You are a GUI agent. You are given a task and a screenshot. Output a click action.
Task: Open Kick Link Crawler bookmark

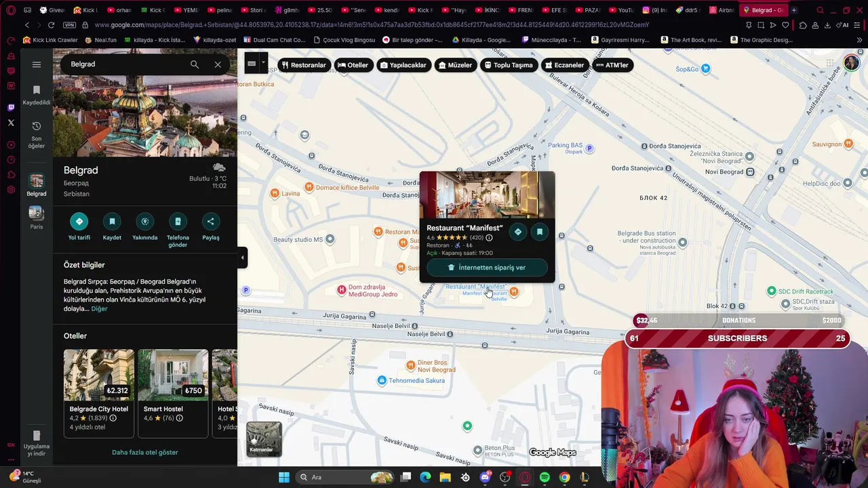point(50,40)
